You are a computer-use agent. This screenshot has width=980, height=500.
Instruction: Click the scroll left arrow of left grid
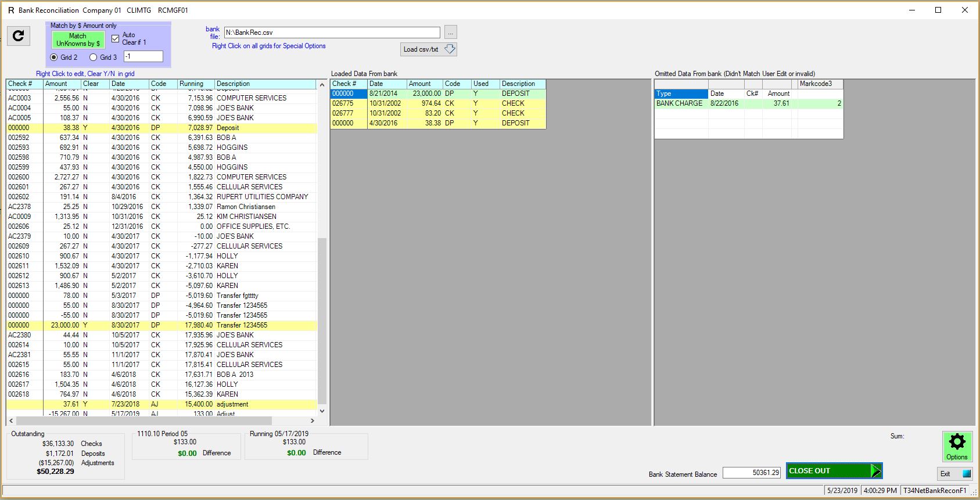(x=11, y=420)
